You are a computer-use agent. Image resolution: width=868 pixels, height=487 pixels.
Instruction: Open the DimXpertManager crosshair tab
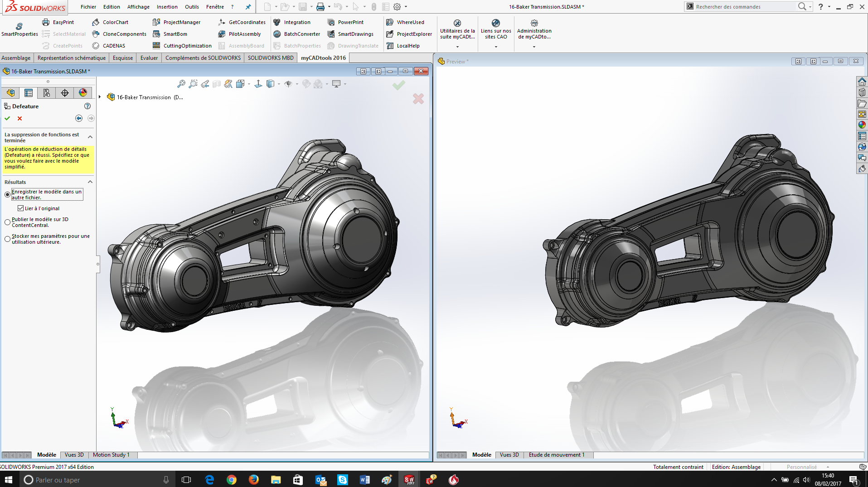65,93
